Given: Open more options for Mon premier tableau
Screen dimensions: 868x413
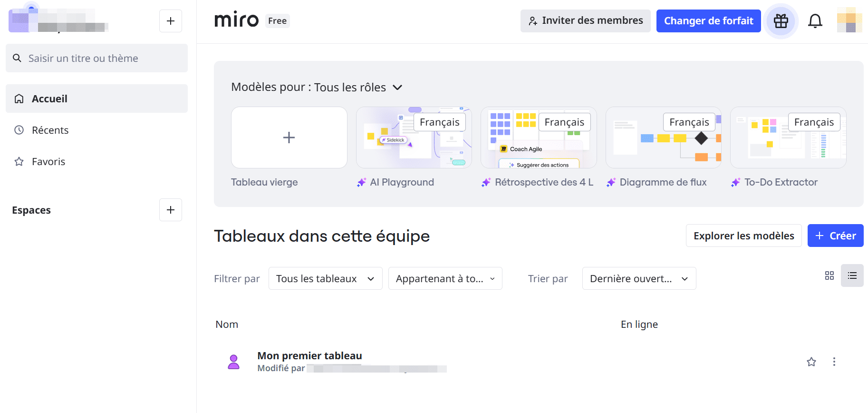Looking at the screenshot, I should 834,362.
